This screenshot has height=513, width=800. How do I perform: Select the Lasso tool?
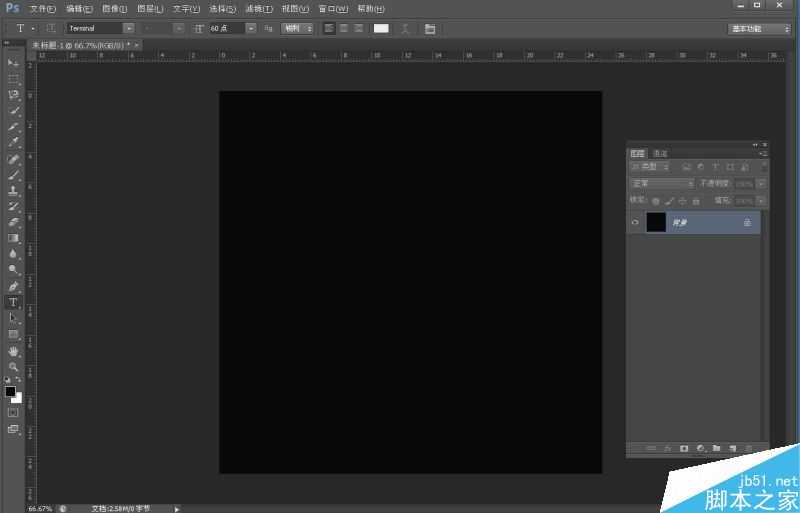14,95
